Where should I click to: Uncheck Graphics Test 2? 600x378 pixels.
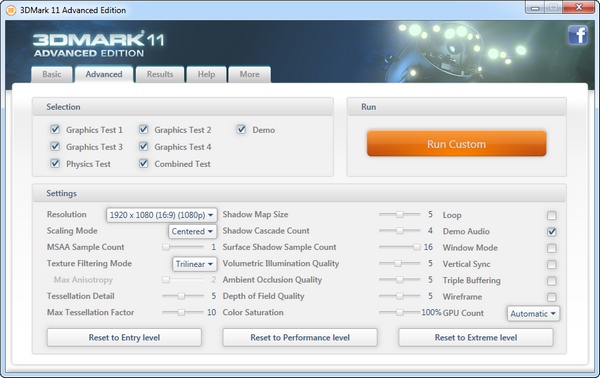(143, 129)
